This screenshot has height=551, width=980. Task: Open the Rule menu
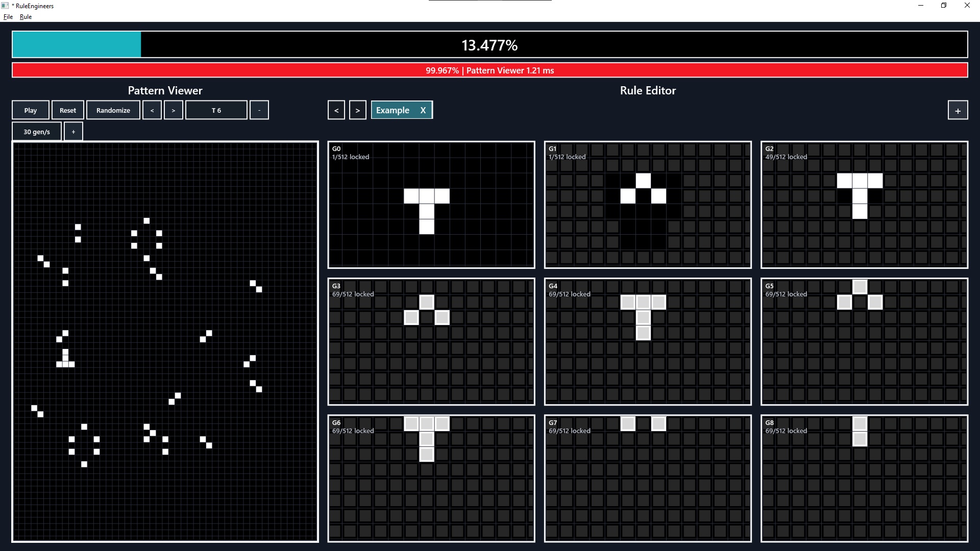pyautogui.click(x=26, y=17)
